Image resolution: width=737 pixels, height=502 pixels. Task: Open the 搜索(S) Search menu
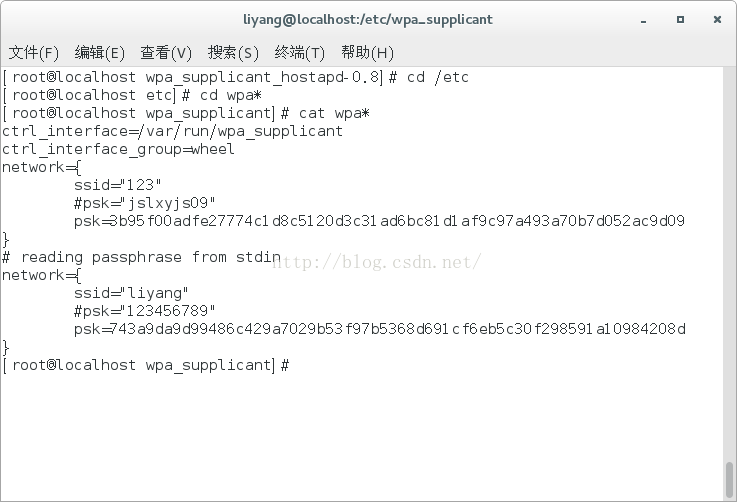(x=233, y=52)
